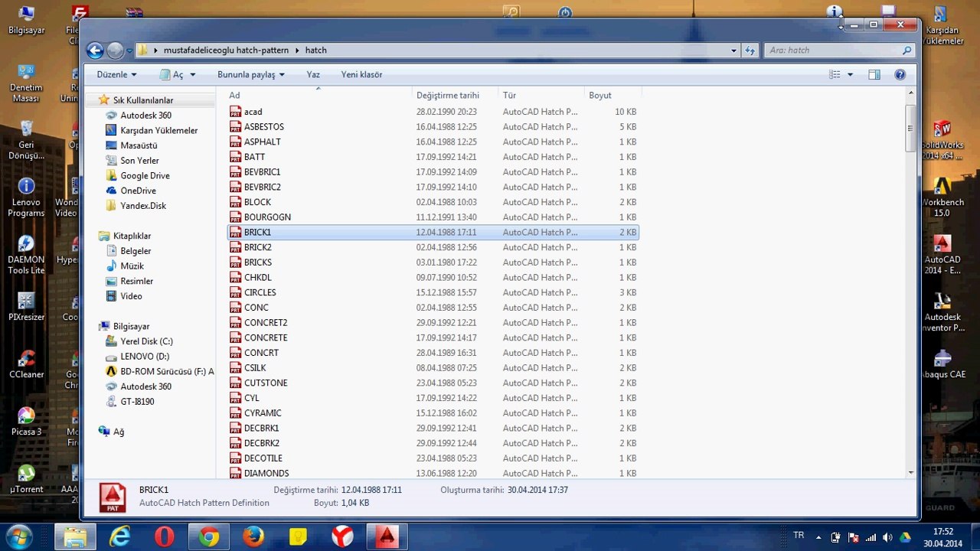Screen dimensions: 980x551
Task: Click the volume icon in system tray
Action: click(x=887, y=537)
